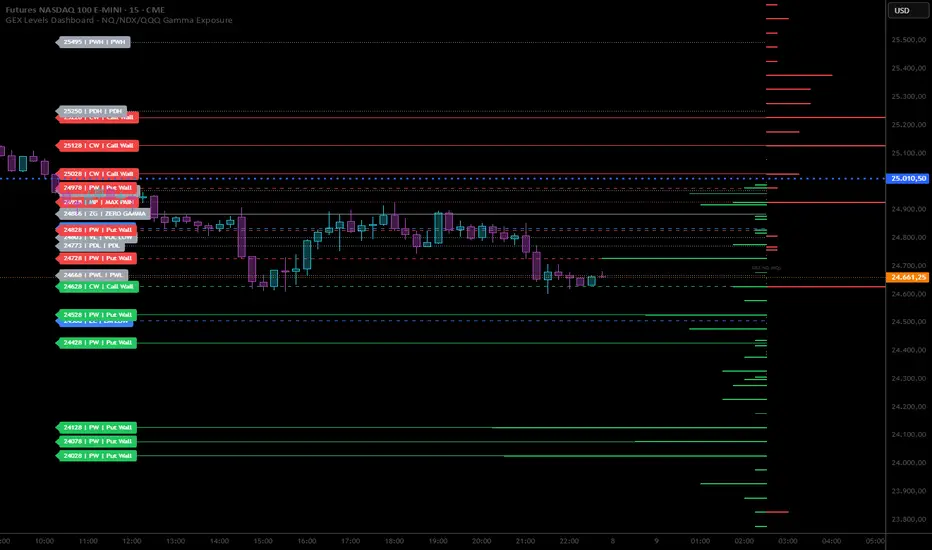
Task: Click the blue 25,010.50 price label
Action: [908, 178]
